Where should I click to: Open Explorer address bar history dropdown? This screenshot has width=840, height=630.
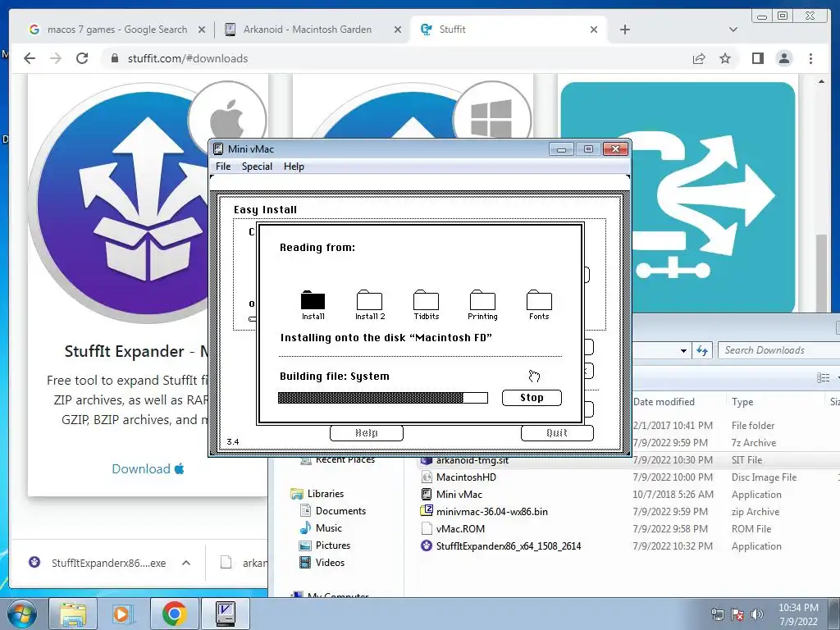click(683, 351)
